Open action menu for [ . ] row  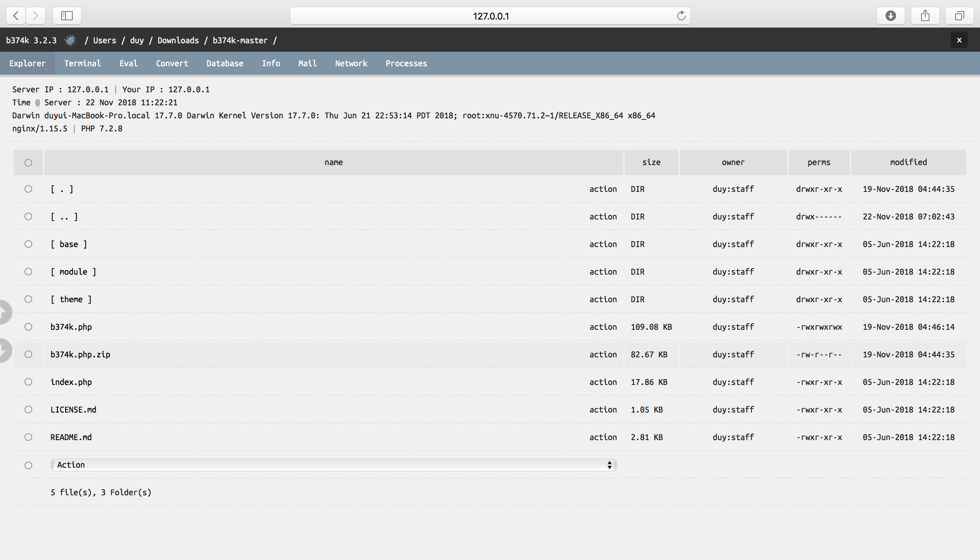[x=603, y=189]
